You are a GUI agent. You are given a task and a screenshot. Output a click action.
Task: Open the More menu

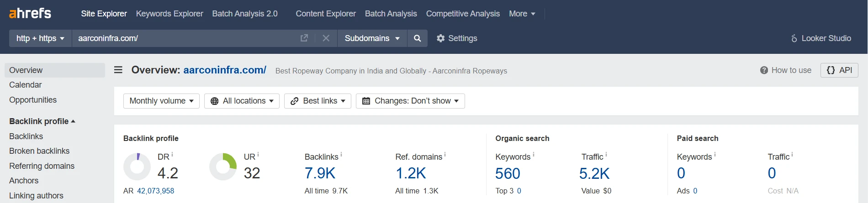coord(522,14)
